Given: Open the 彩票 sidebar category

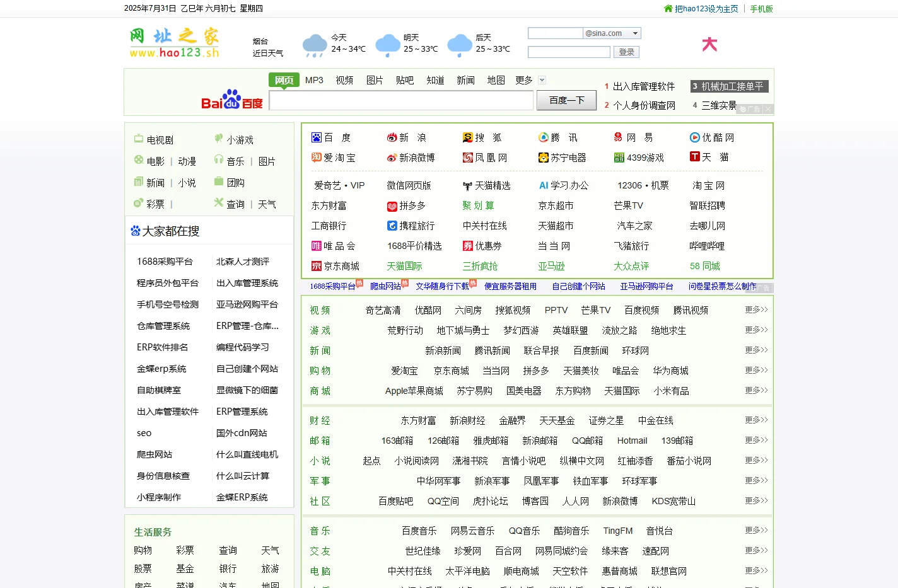Looking at the screenshot, I should (x=156, y=204).
